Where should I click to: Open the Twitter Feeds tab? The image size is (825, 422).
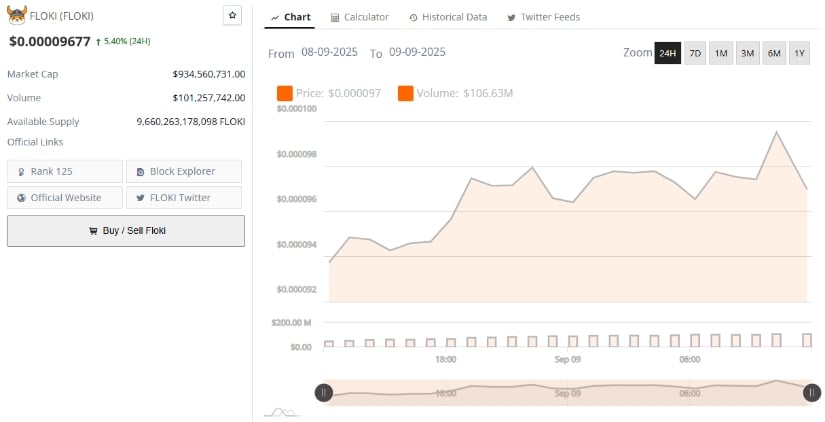pyautogui.click(x=544, y=17)
